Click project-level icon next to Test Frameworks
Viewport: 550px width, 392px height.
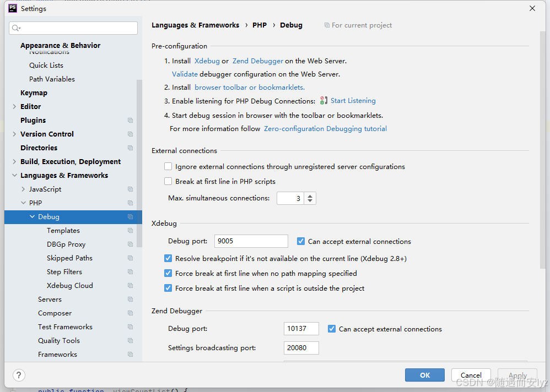(x=131, y=327)
